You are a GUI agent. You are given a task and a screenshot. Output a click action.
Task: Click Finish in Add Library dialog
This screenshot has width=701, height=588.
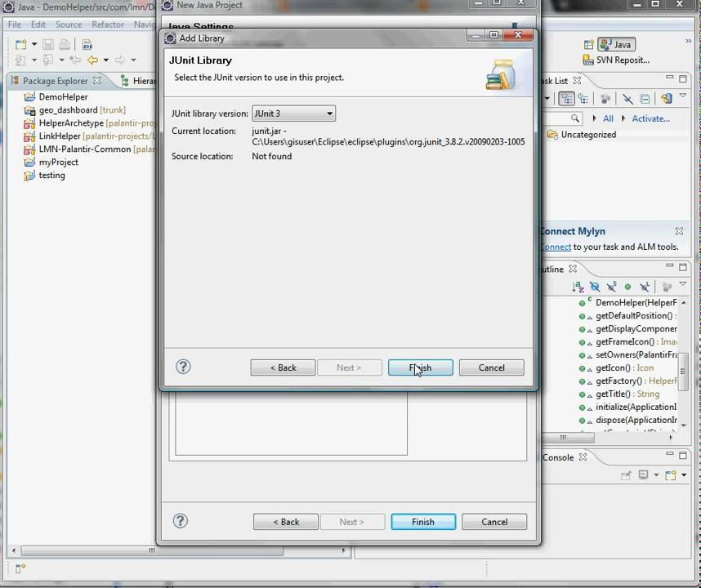(420, 367)
